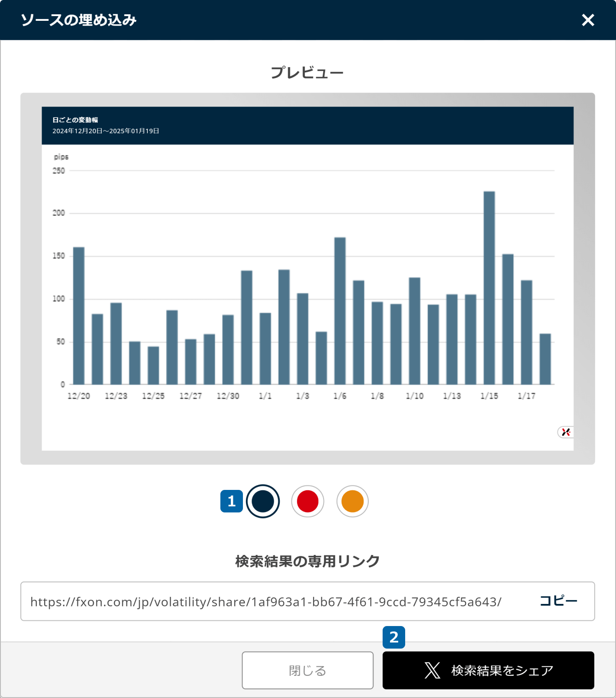
Task: Close the ソースの埋め込み dialog with X
Action: coord(588,20)
